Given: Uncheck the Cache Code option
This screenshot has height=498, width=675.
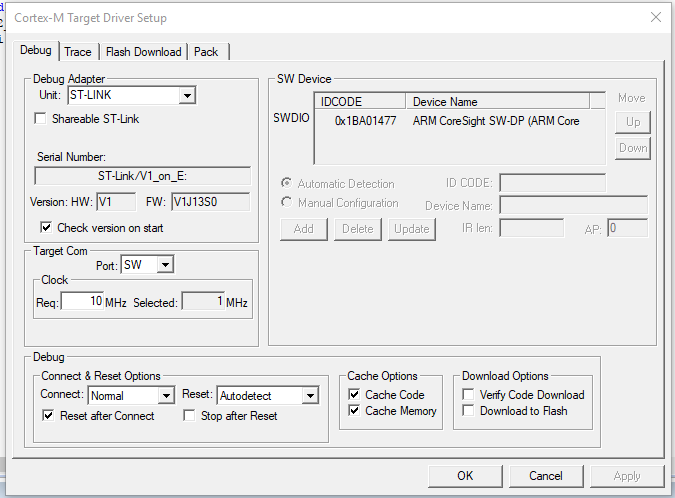Looking at the screenshot, I should point(354,394).
